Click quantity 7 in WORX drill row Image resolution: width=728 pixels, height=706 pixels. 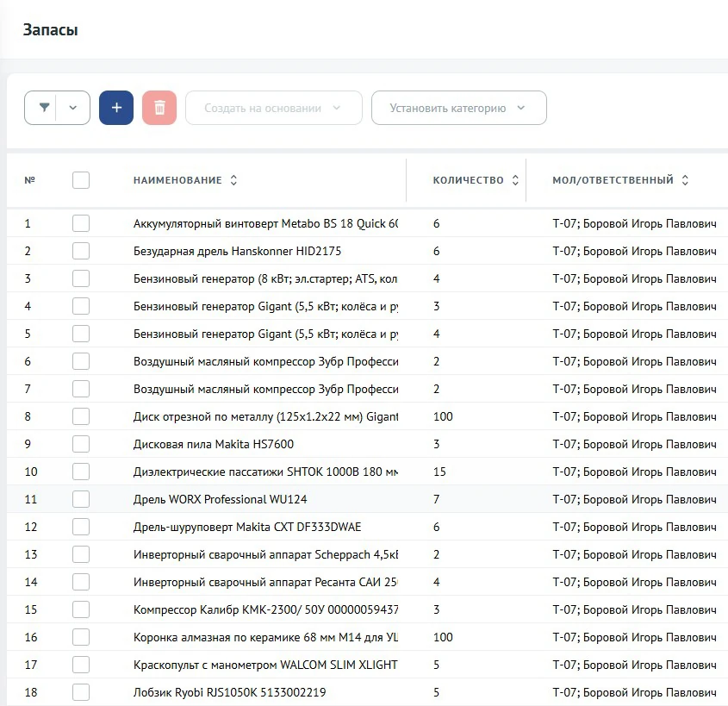[437, 499]
